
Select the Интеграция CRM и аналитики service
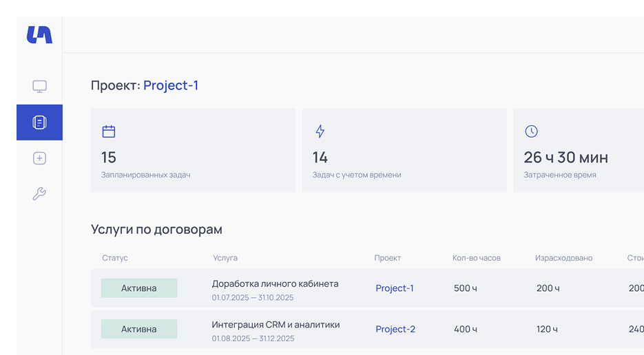[x=276, y=325]
